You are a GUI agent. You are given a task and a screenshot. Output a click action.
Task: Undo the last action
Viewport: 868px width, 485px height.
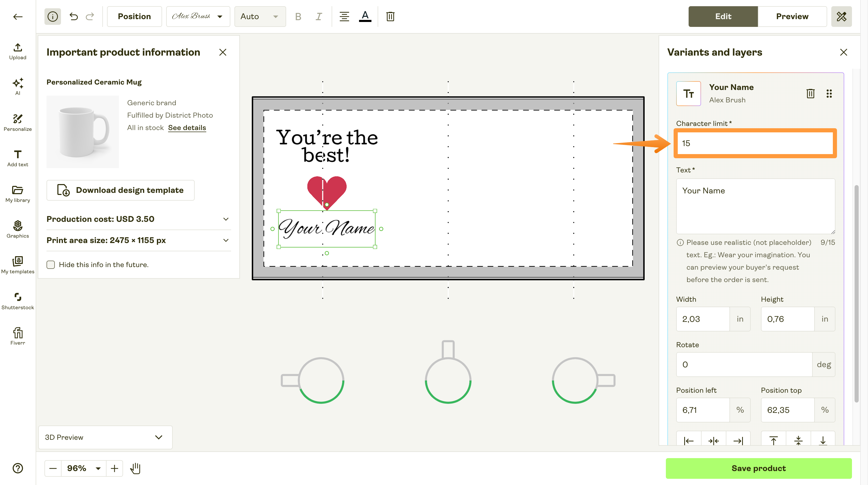73,17
